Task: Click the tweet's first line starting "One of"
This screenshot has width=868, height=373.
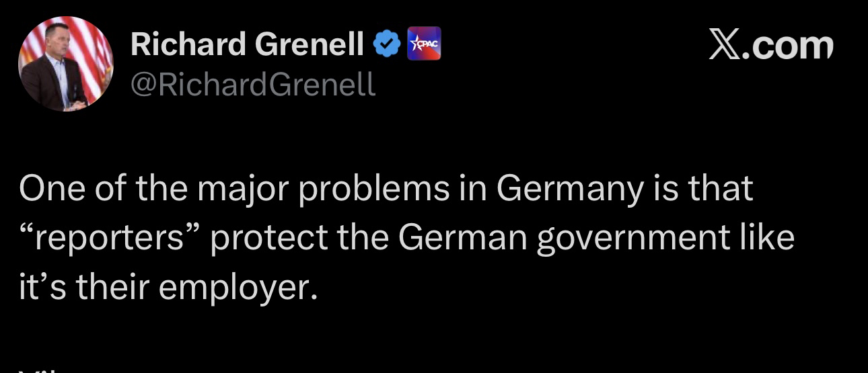Action: (x=386, y=190)
